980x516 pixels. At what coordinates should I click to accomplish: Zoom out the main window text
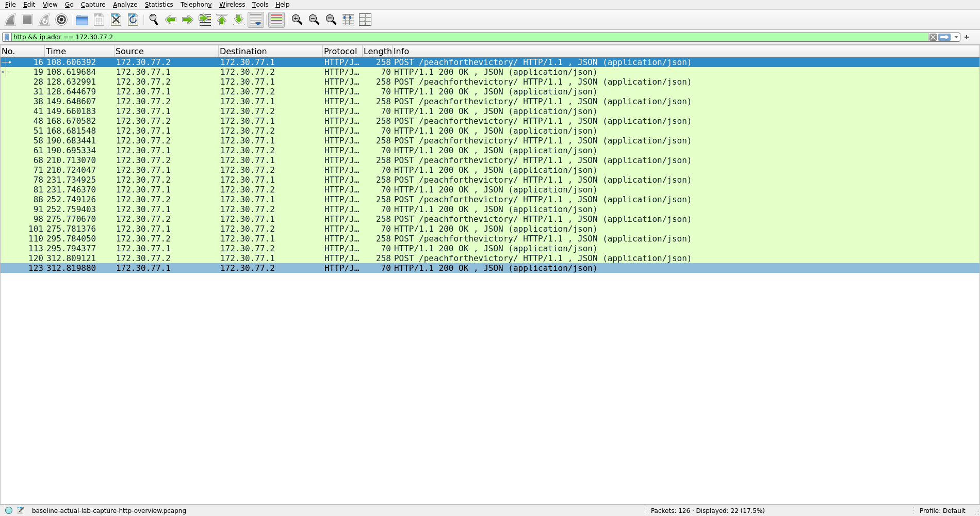pyautogui.click(x=314, y=20)
